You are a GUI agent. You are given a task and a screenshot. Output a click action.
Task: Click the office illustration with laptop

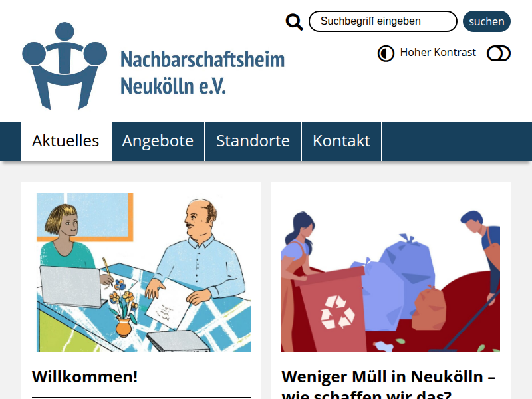tap(144, 273)
